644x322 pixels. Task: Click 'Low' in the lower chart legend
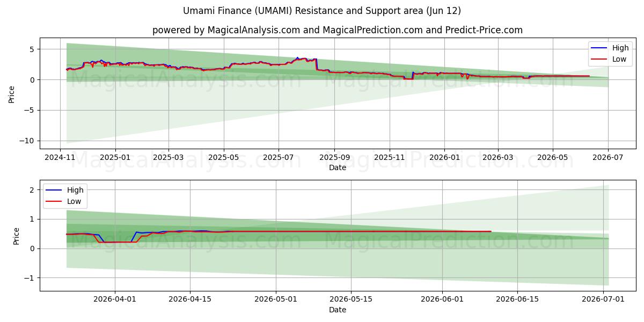pyautogui.click(x=74, y=201)
